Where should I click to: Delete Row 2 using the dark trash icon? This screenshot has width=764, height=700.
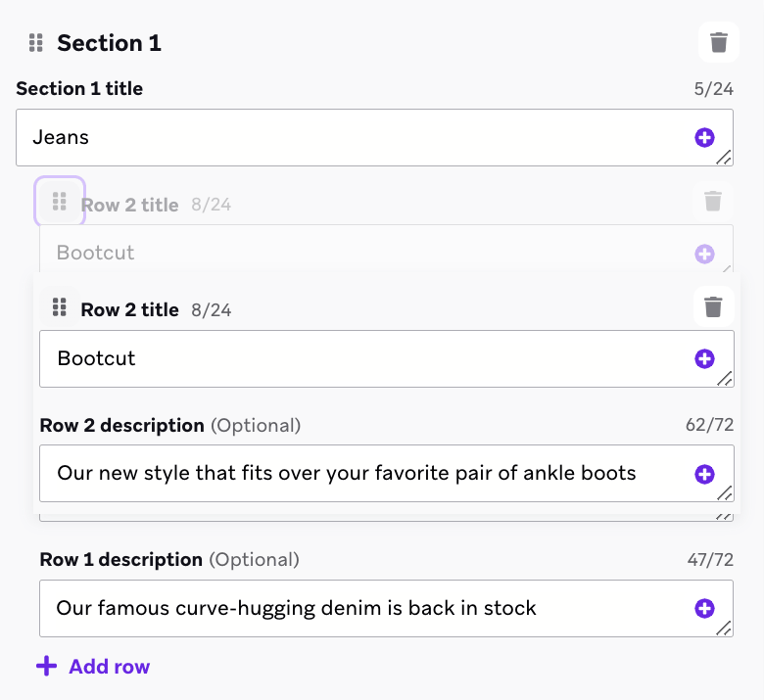point(713,307)
